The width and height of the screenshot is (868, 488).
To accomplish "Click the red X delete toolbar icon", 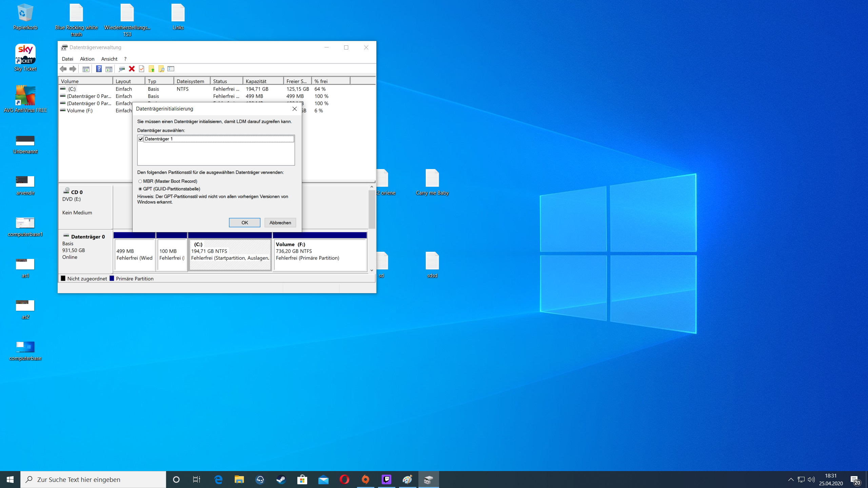I will [x=132, y=69].
